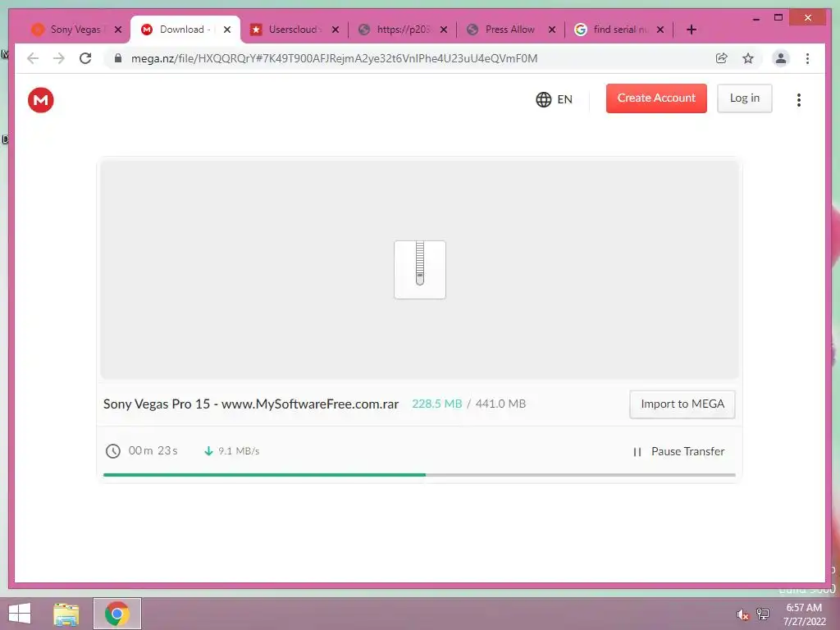Click the zip archive file thumbnail

coord(420,269)
